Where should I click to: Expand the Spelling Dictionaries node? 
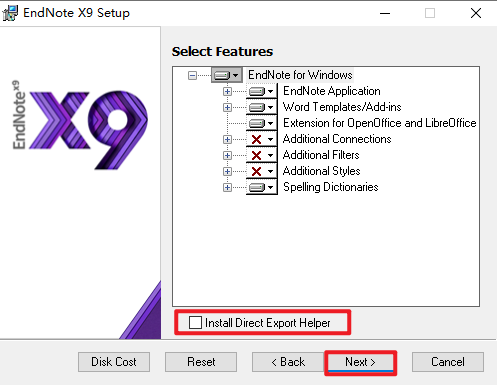click(x=227, y=187)
